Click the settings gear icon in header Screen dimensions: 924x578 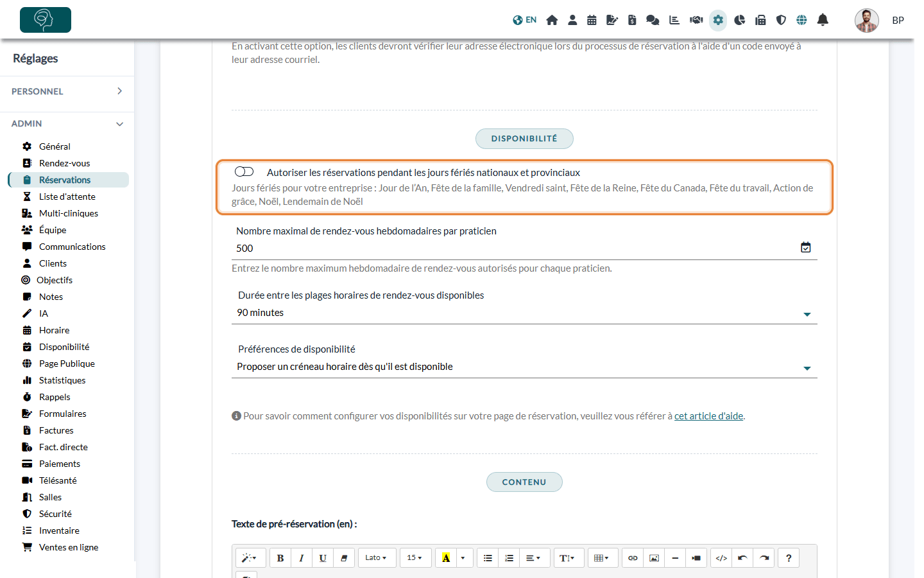coord(718,20)
